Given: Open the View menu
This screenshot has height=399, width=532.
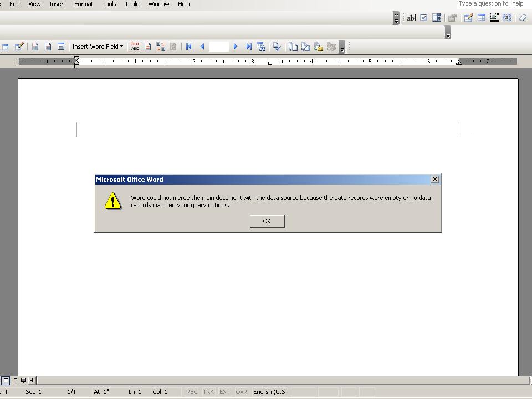Looking at the screenshot, I should 34,4.
